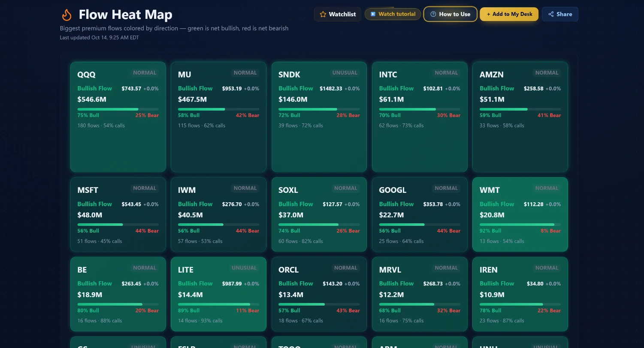The width and height of the screenshot is (644, 348).
Task: Click the $146.0M premium on SNDK
Action: [x=293, y=99]
